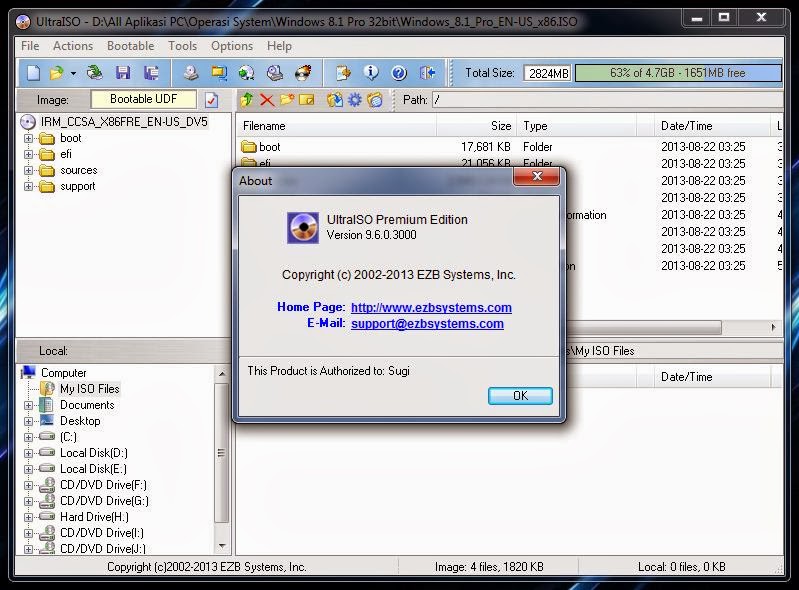Expand the Hard Drive(H:) node
The image size is (799, 590).
click(29, 517)
